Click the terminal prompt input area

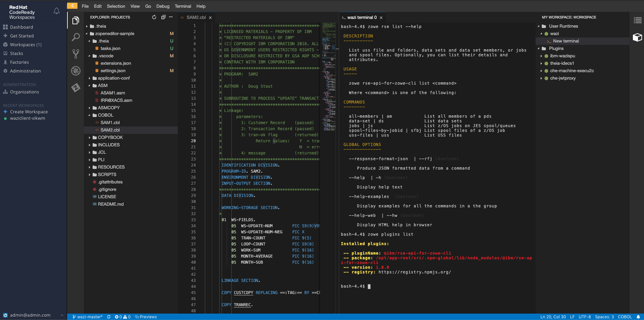(369, 286)
